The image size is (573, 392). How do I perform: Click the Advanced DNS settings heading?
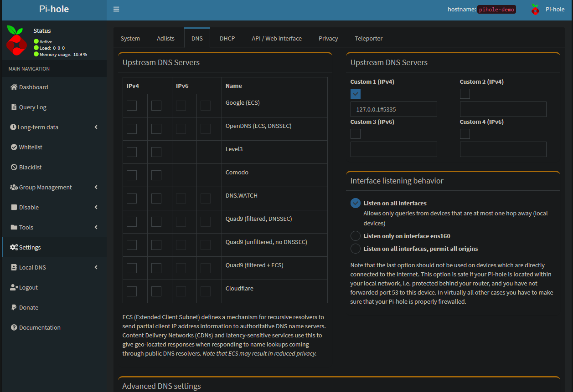pos(161,386)
